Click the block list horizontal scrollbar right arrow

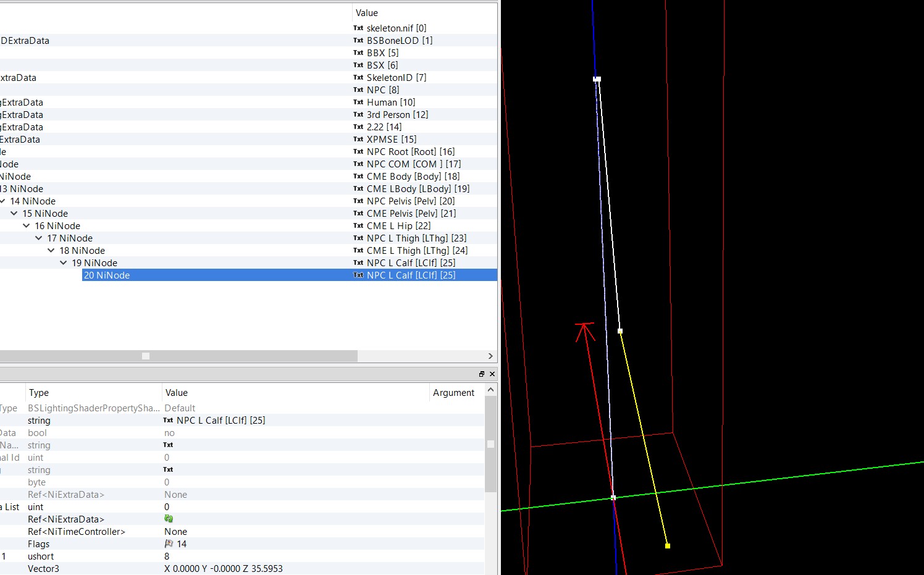(x=490, y=356)
